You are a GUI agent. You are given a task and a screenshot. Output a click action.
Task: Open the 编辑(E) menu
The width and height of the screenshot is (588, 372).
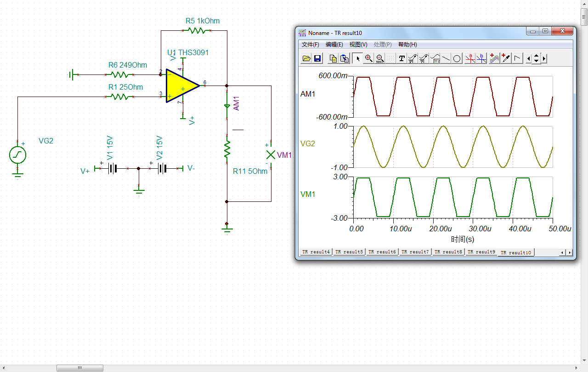pyautogui.click(x=334, y=45)
